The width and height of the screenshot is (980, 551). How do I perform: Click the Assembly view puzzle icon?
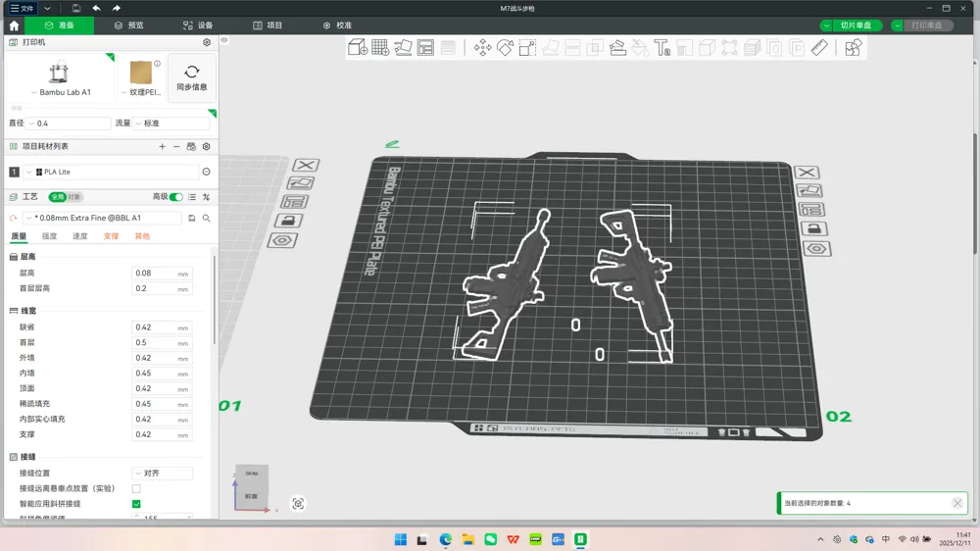[854, 47]
